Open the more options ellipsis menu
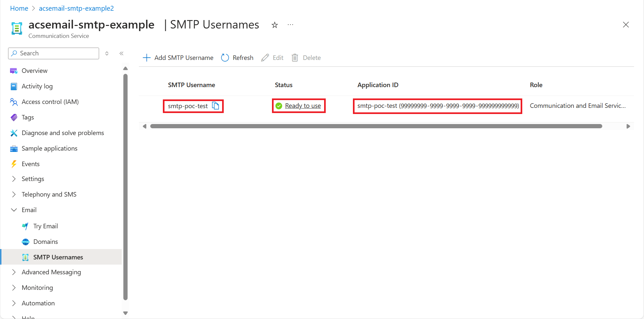This screenshot has height=319, width=644. click(290, 25)
